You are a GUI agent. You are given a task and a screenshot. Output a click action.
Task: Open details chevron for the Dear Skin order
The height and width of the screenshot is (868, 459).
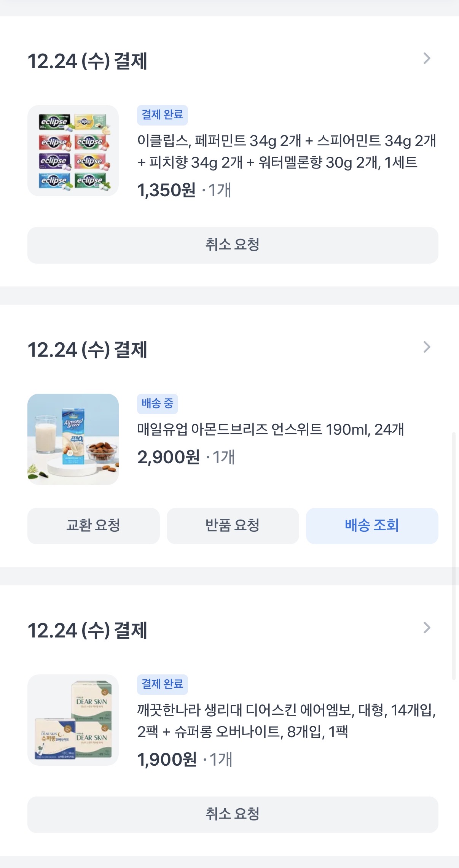click(427, 628)
